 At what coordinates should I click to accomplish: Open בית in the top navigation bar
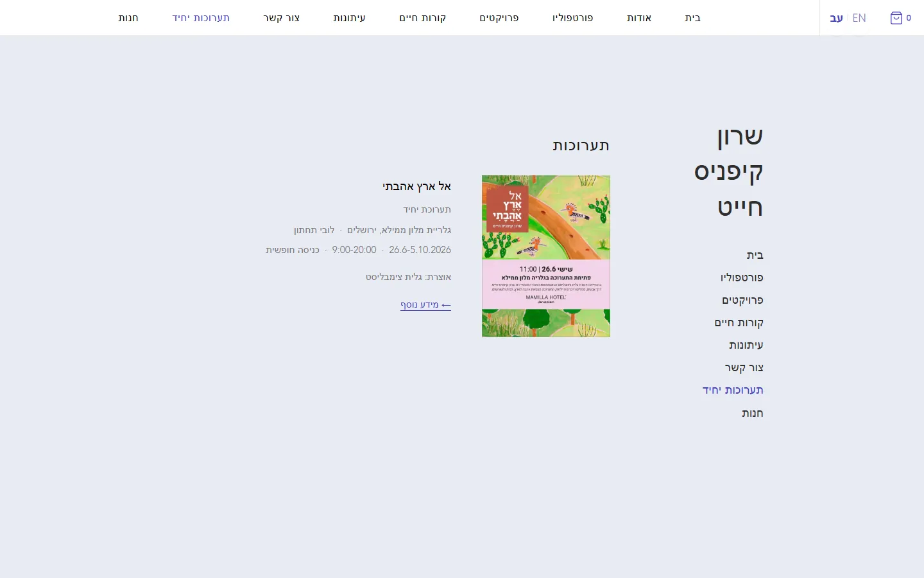tap(693, 18)
